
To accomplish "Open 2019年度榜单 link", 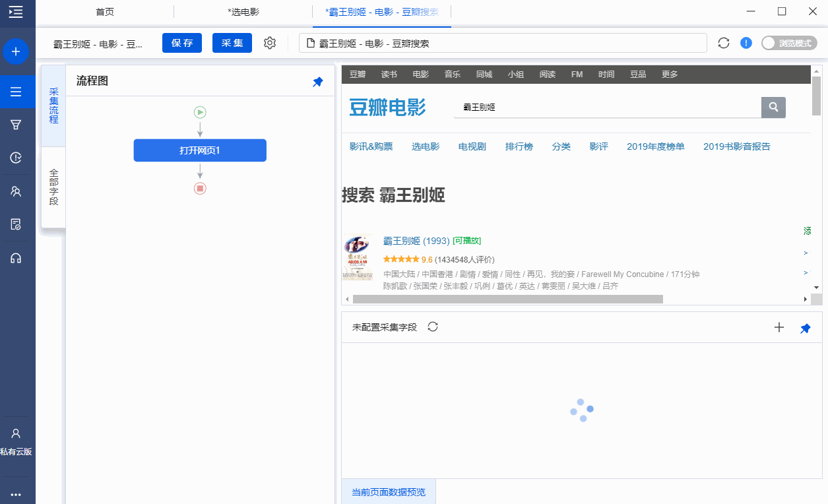I will 656,146.
